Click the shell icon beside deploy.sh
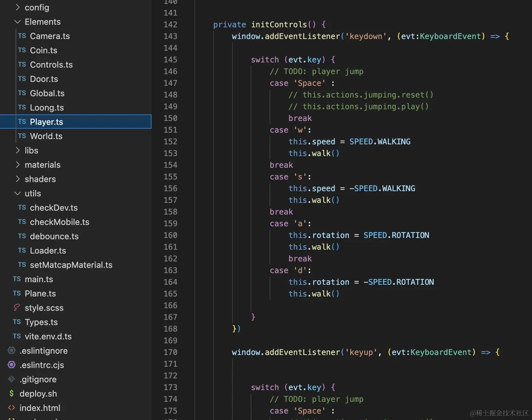 pos(12,394)
